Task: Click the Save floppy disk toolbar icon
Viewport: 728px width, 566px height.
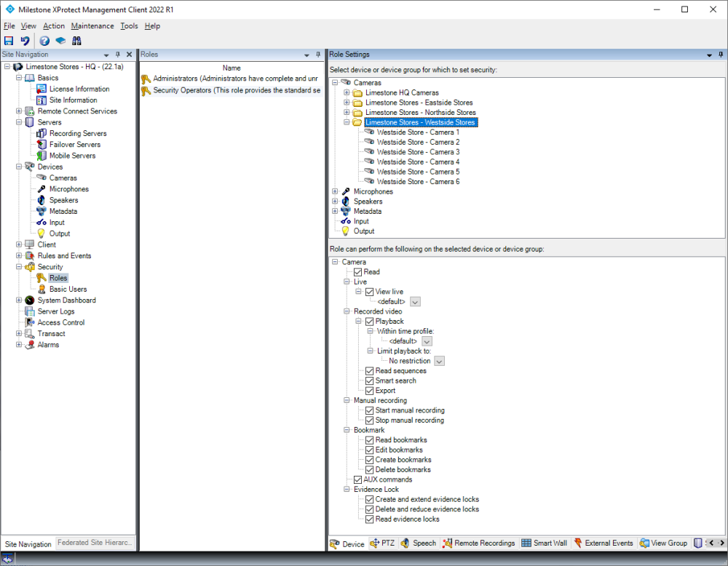Action: click(x=9, y=41)
